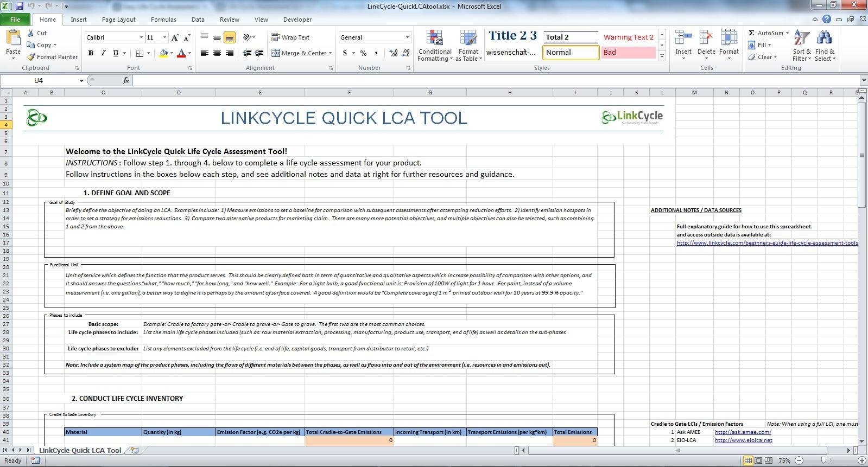Expand Merge & Center dropdown arrow
Screen dimensions: 868x467
pos(330,53)
